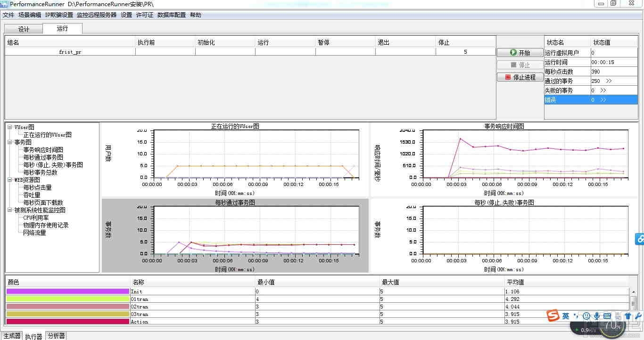Screen dimensions: 644x340
Task: Open the 场景编辑 menu
Action: 30,15
